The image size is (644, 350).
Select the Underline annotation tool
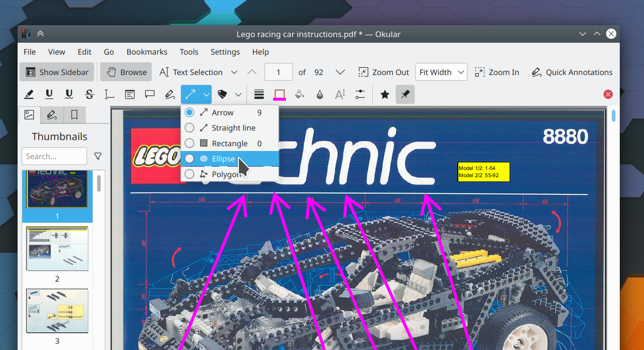tap(49, 94)
